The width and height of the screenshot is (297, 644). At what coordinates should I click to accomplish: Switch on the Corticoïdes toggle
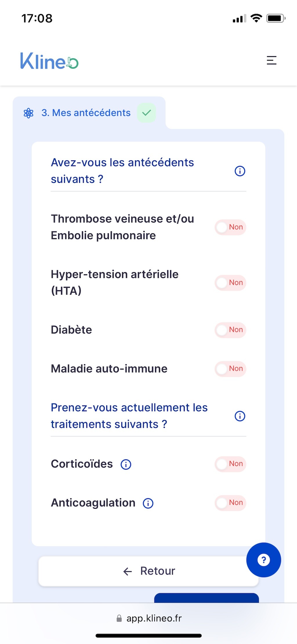pos(230,464)
